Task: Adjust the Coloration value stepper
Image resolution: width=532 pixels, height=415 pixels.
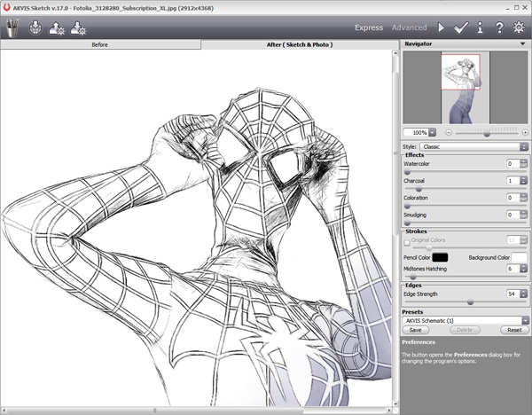Action: point(524,198)
